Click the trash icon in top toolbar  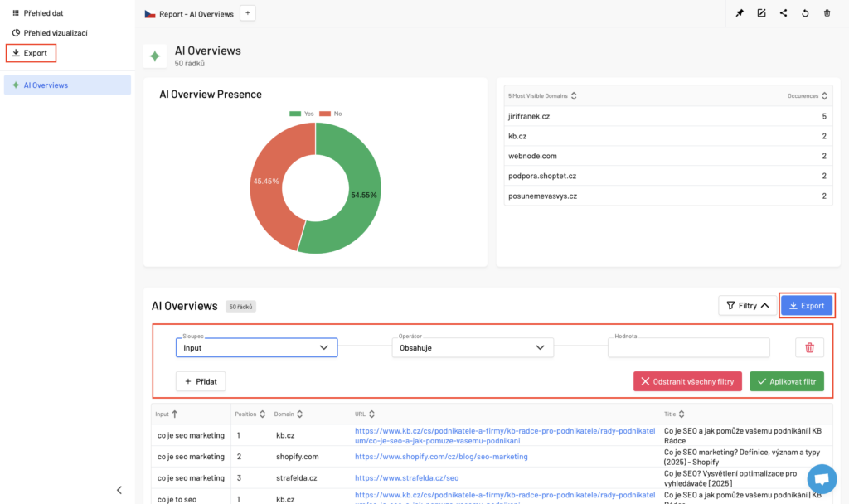(x=827, y=13)
